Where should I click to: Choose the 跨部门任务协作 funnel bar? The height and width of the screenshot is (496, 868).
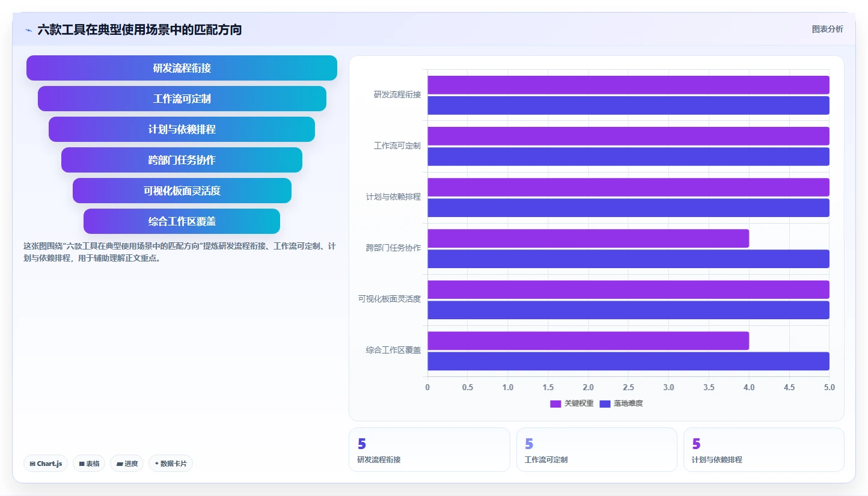(182, 160)
